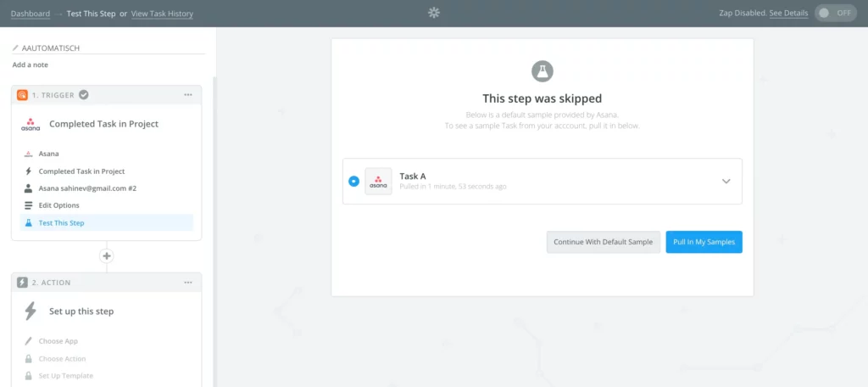Click Test This Step breadcrumb text
Viewport: 868px width, 387px height.
point(92,14)
